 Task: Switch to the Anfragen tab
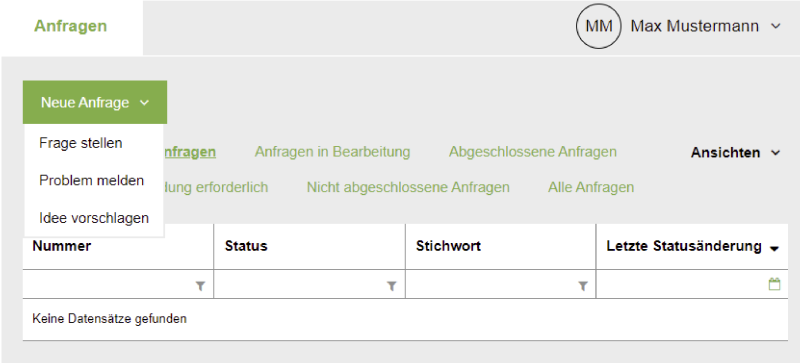71,26
